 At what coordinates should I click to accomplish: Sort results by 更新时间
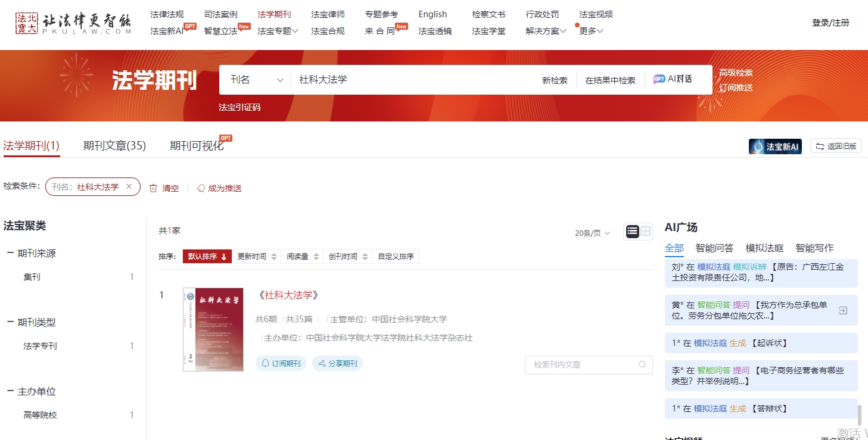pyautogui.click(x=257, y=257)
